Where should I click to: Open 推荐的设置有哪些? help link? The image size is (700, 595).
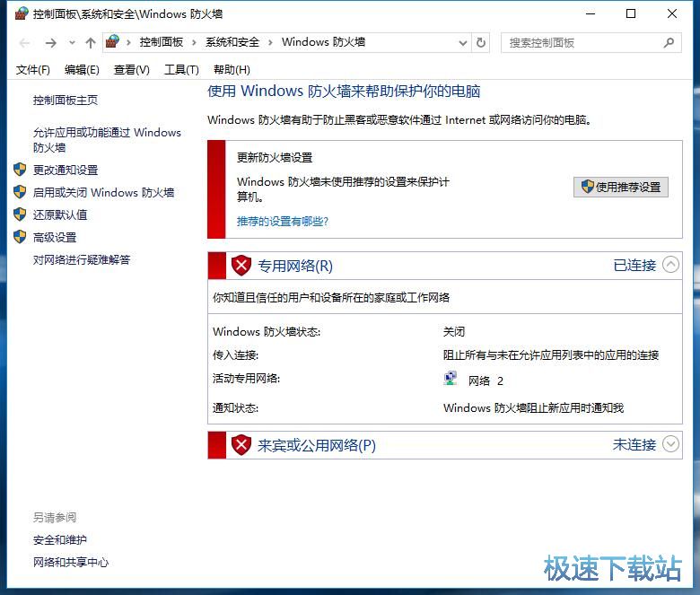tap(283, 222)
